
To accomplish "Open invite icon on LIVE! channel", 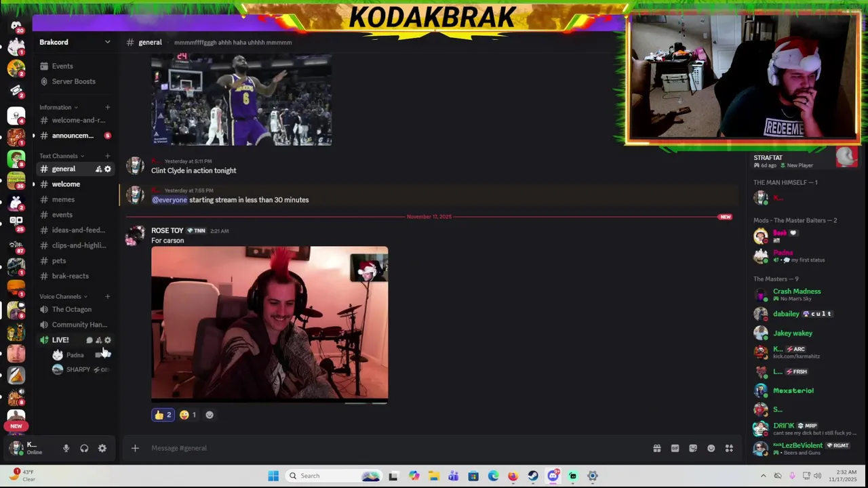I will pos(98,340).
